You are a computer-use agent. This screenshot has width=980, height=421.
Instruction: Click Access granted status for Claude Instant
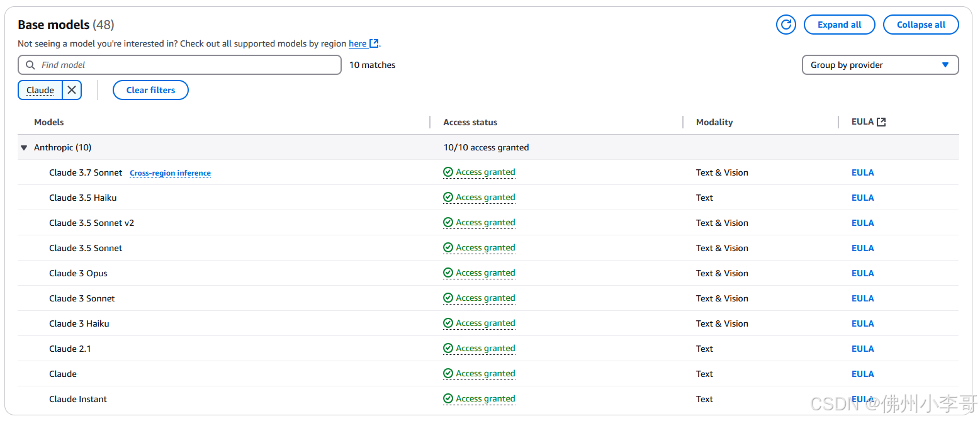[479, 399]
